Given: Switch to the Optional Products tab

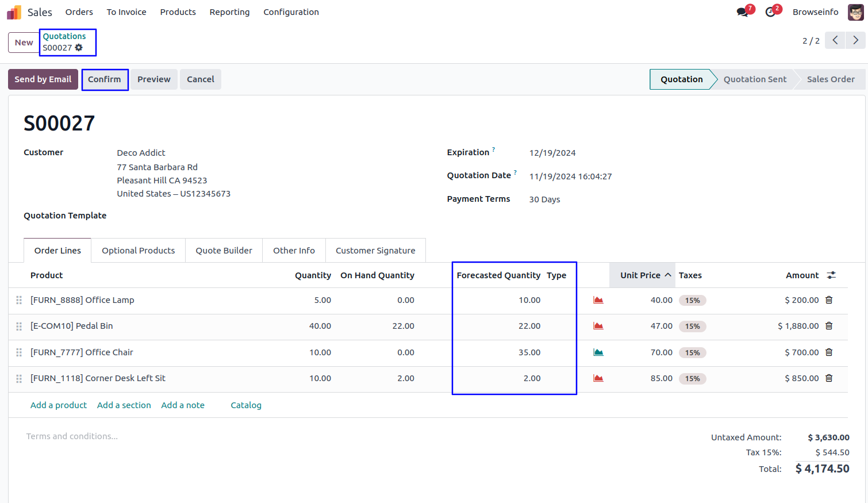Looking at the screenshot, I should click(x=138, y=251).
